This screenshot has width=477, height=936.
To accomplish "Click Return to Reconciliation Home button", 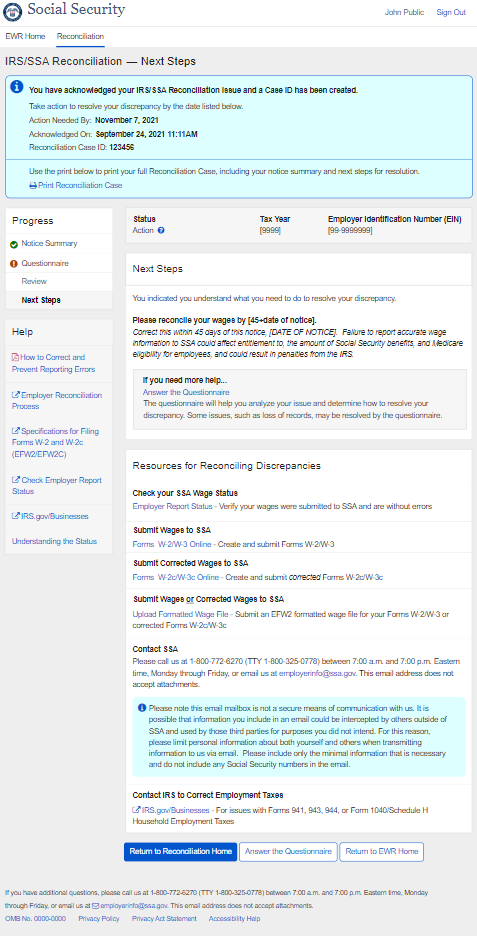I will tap(180, 851).
